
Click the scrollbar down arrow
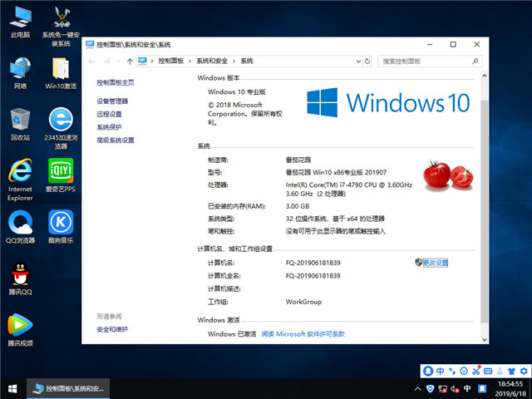click(x=485, y=339)
